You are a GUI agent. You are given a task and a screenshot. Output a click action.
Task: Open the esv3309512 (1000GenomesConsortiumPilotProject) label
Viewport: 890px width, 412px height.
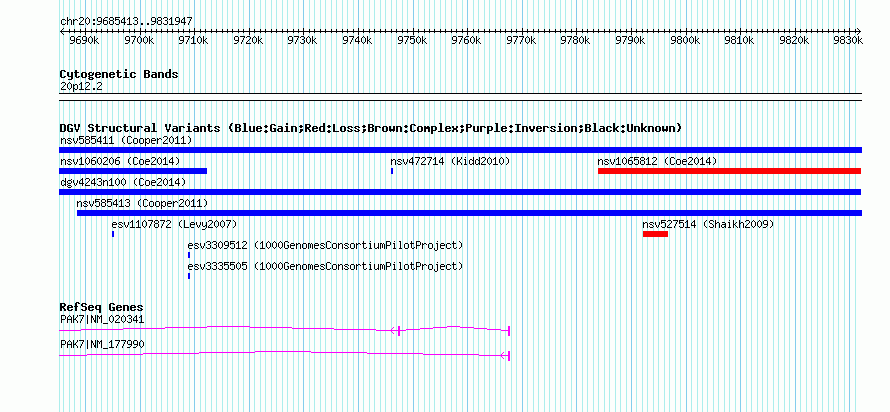(326, 245)
